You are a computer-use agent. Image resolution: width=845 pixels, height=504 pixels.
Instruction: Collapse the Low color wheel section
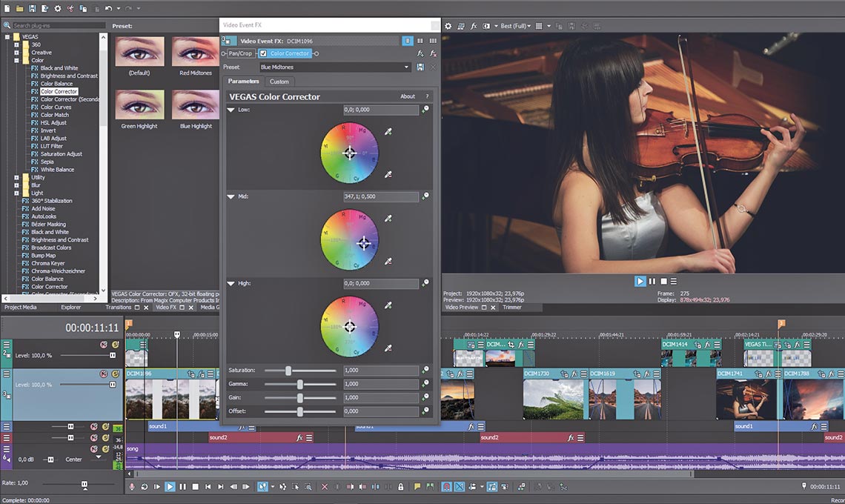231,110
